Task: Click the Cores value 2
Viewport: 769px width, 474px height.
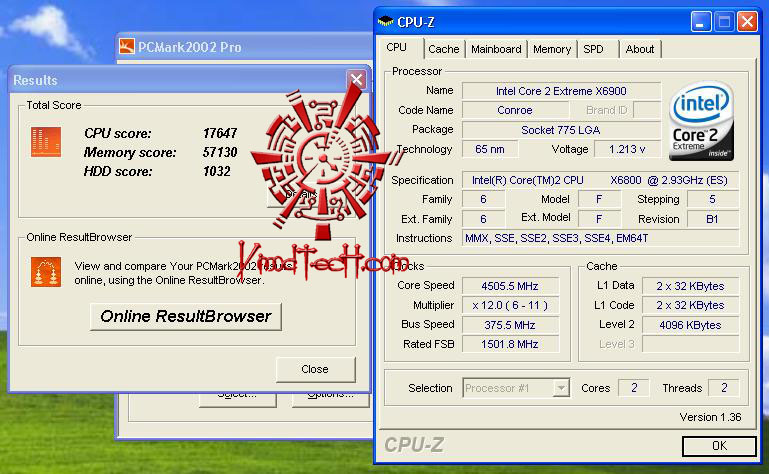Action: pyautogui.click(x=634, y=388)
